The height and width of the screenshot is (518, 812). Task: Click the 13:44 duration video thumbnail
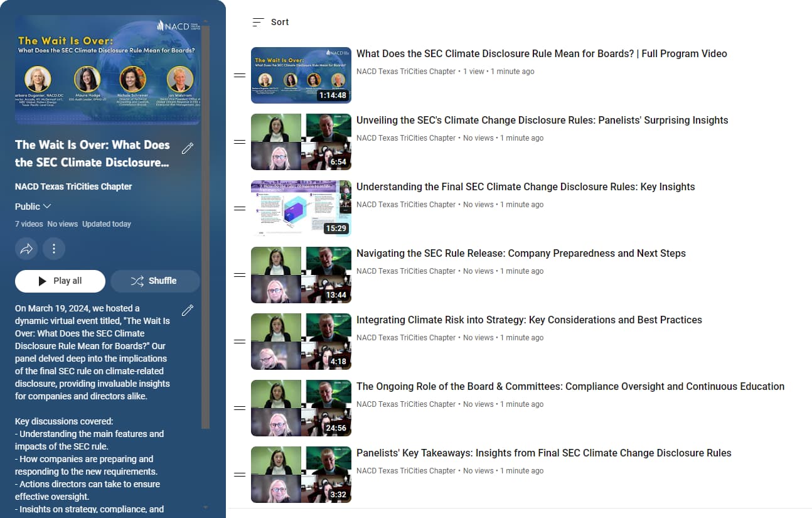tap(301, 275)
